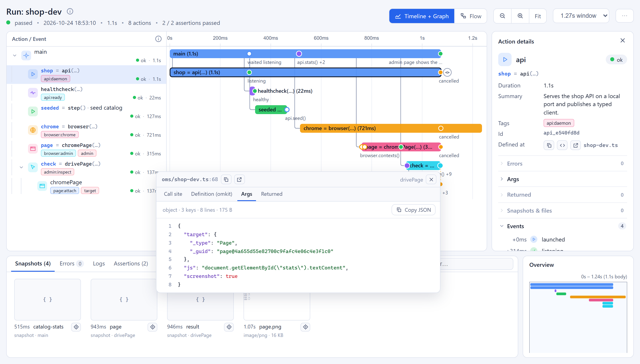Close the drivePage args popup
Image resolution: width=640 pixels, height=364 pixels.
(431, 180)
